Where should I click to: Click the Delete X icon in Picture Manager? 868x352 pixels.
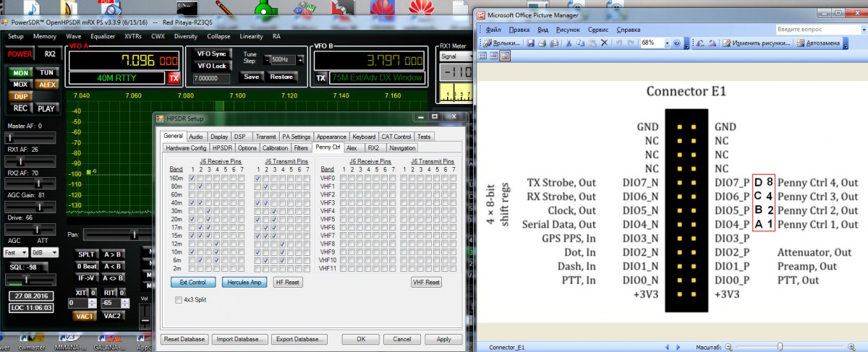coord(605,43)
